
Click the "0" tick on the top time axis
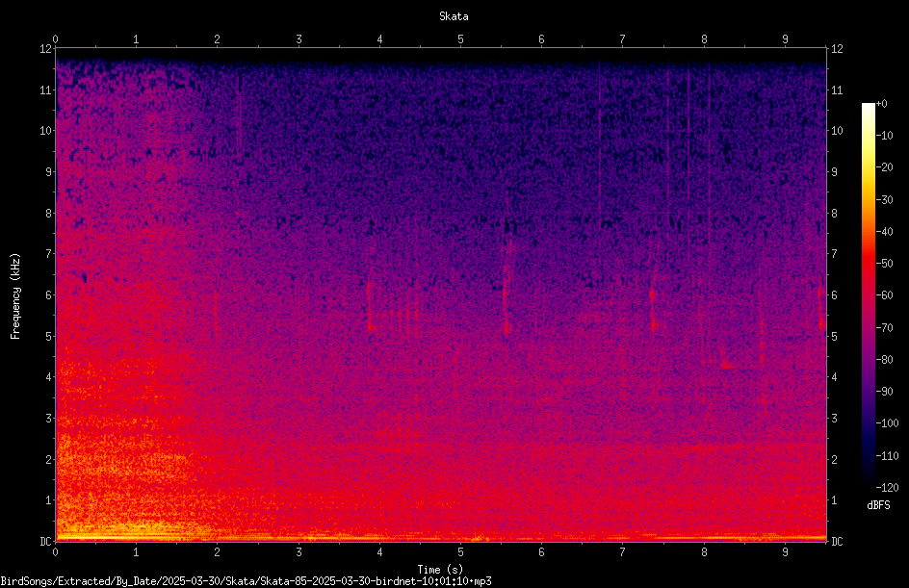pos(55,38)
